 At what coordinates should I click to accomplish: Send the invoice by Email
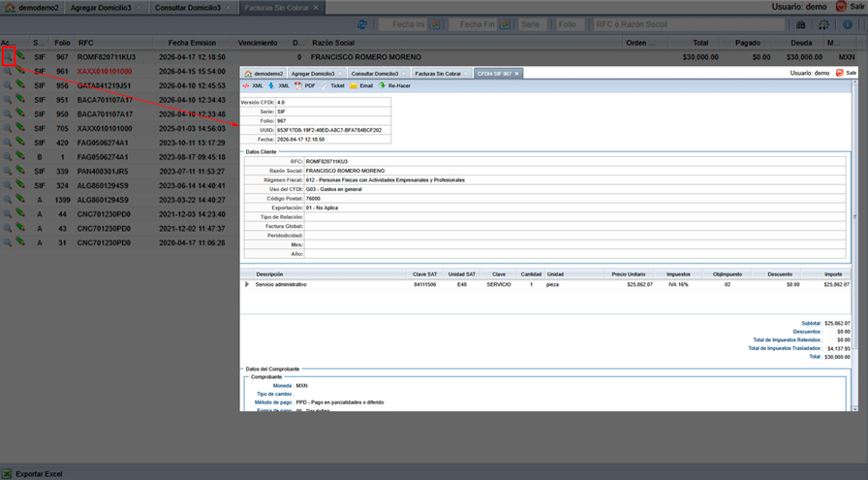[x=360, y=86]
